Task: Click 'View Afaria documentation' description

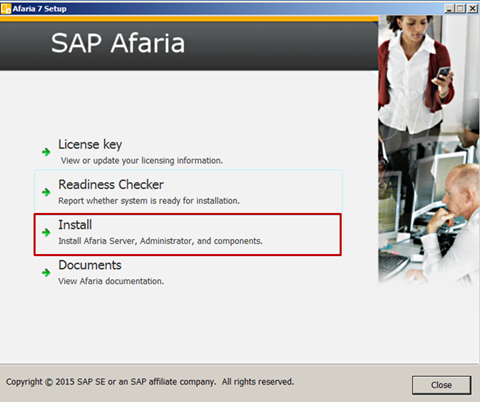Action: pos(111,281)
